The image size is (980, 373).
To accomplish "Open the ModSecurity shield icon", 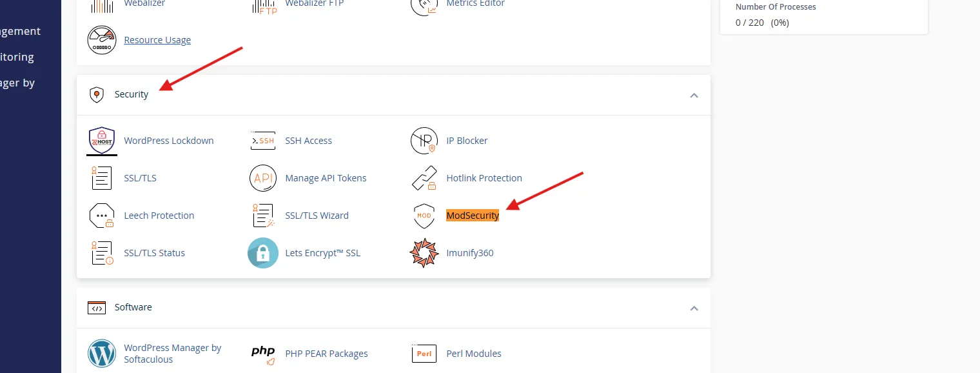I will tap(424, 216).
